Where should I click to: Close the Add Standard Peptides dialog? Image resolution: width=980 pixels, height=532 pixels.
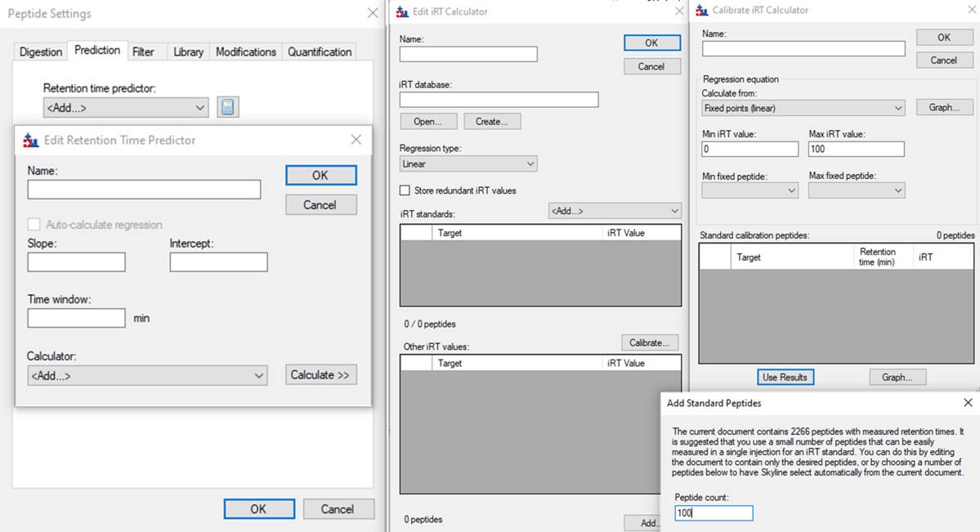pyautogui.click(x=968, y=403)
